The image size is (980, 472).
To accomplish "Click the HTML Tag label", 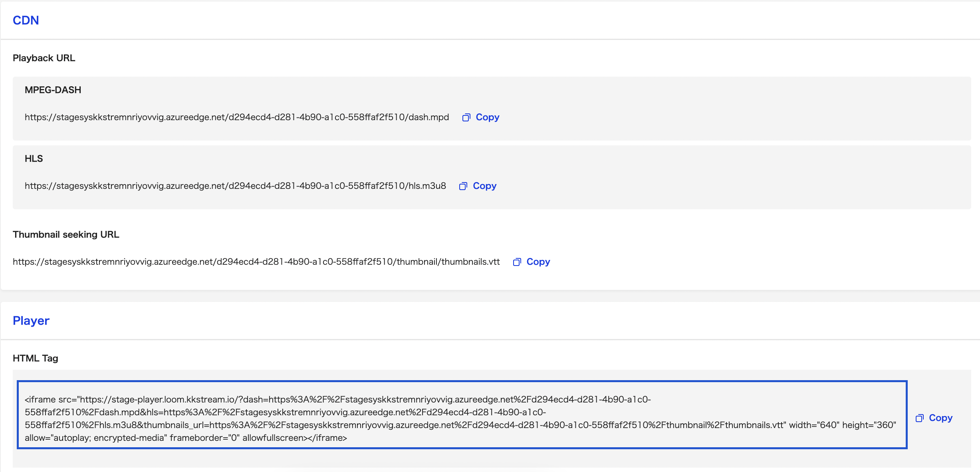I will 36,359.
